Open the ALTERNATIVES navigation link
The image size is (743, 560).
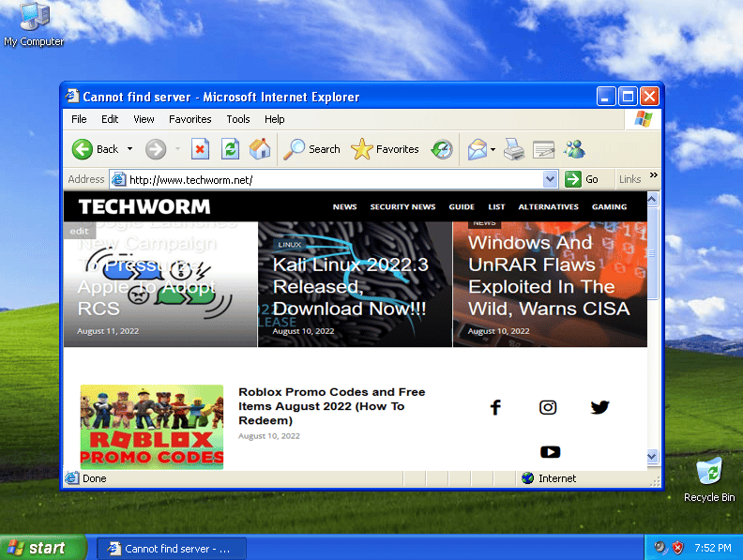click(x=548, y=206)
